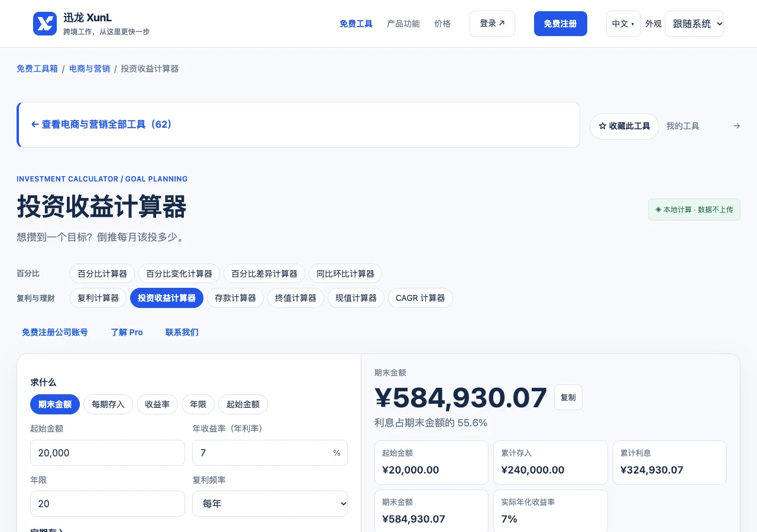Open the 百分比变化计算器 tool

point(179,274)
